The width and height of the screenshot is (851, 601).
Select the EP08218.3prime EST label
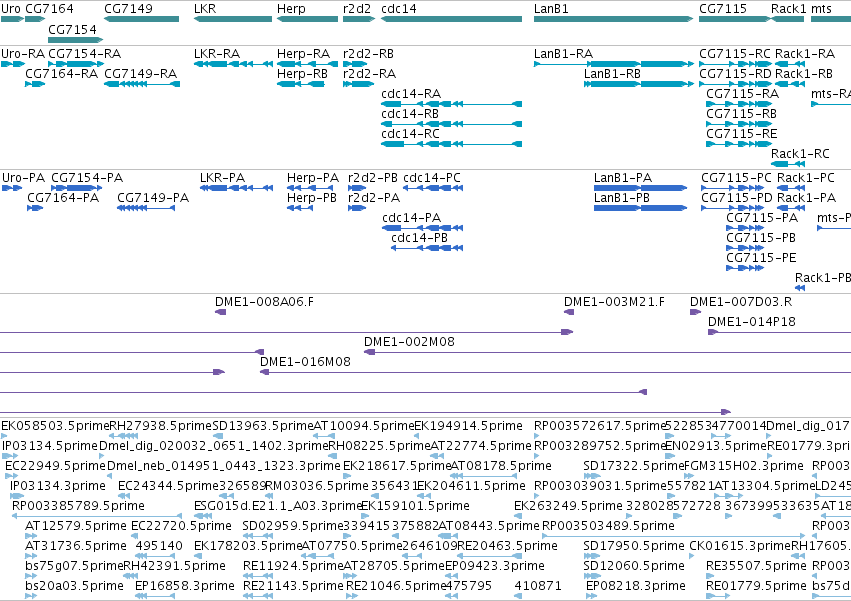636,586
